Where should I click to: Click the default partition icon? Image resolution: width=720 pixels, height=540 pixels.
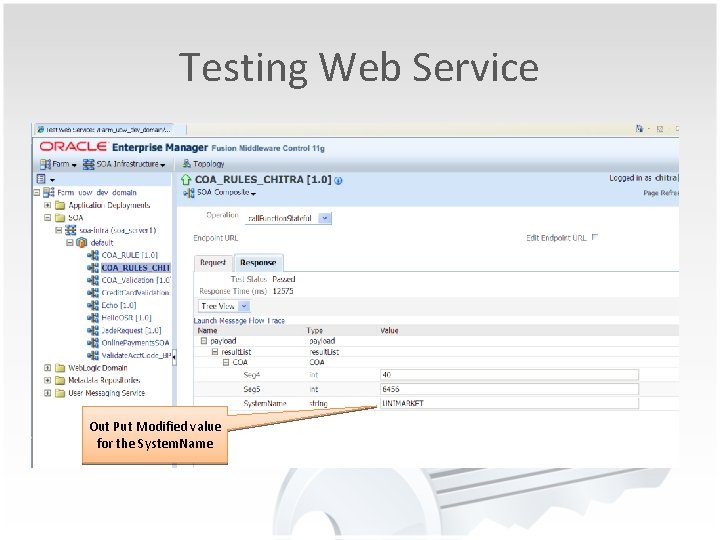coord(81,242)
